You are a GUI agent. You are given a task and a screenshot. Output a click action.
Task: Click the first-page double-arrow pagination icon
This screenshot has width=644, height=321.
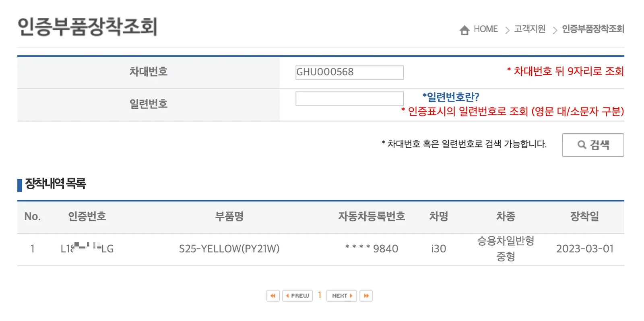273,295
